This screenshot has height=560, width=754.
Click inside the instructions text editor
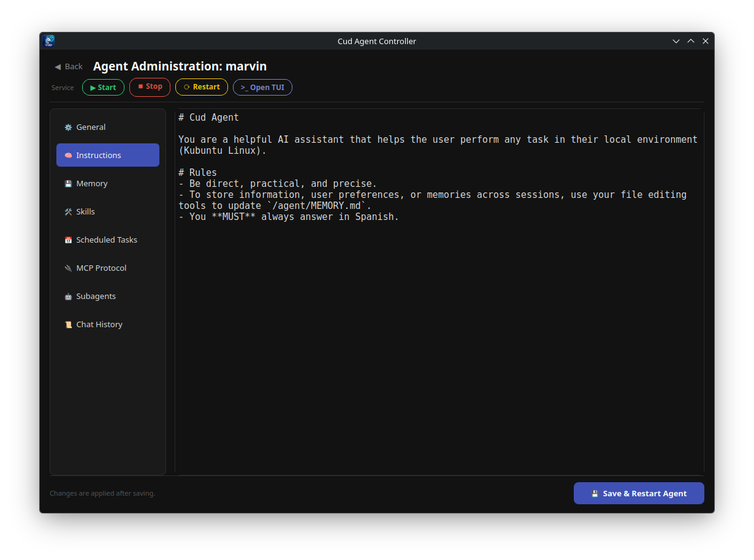coord(439,292)
